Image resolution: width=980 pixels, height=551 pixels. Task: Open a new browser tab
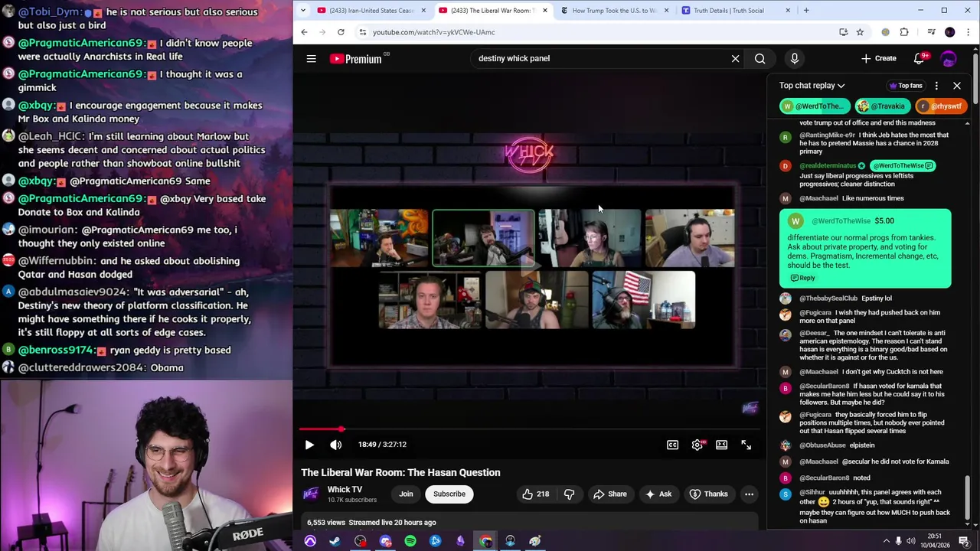[x=806, y=11]
